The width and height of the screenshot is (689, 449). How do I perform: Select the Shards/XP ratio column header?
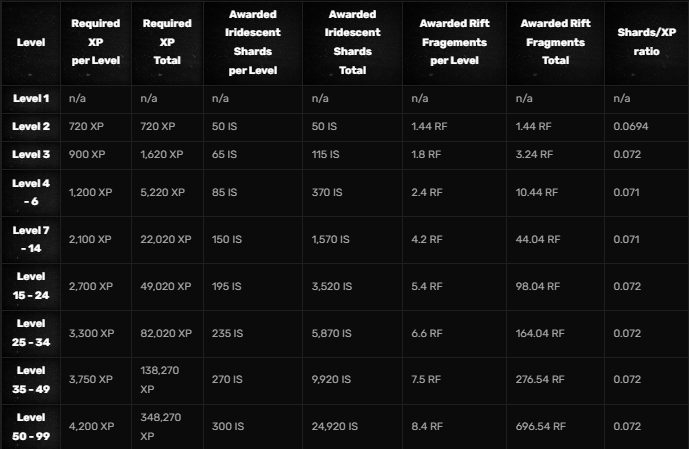coord(646,42)
